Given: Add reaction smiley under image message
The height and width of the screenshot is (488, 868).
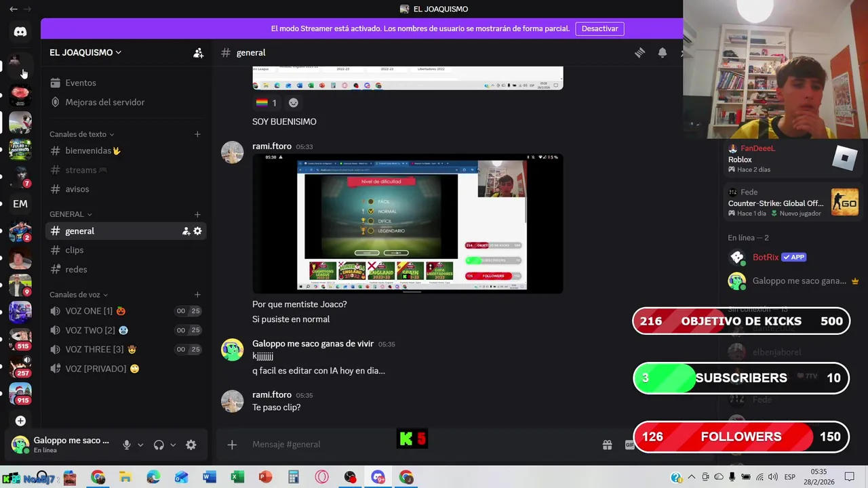Looking at the screenshot, I should pos(293,103).
